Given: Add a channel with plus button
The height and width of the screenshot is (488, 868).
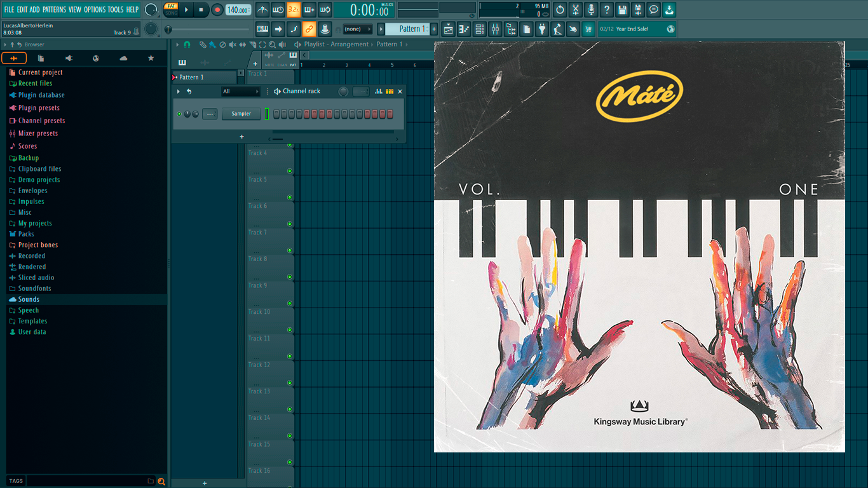Looking at the screenshot, I should (241, 137).
